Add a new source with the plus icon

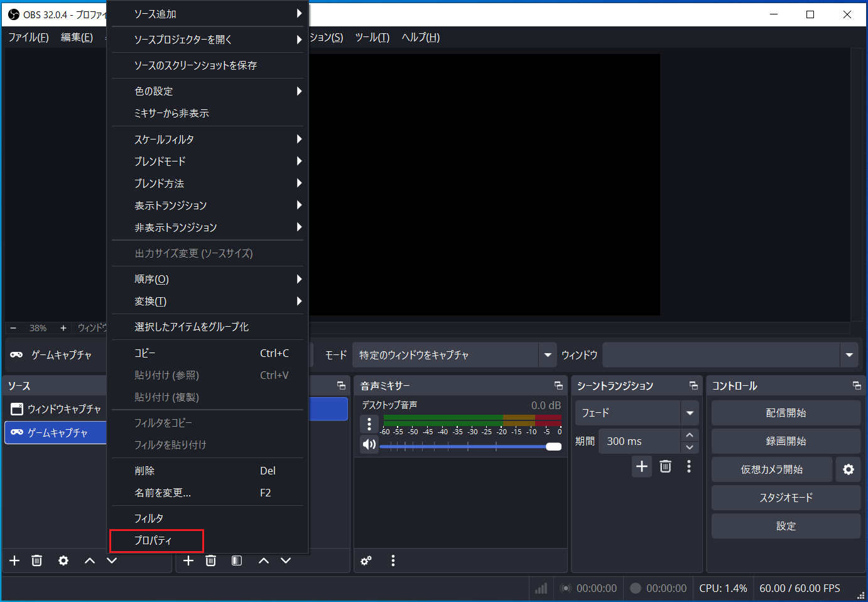coord(14,561)
